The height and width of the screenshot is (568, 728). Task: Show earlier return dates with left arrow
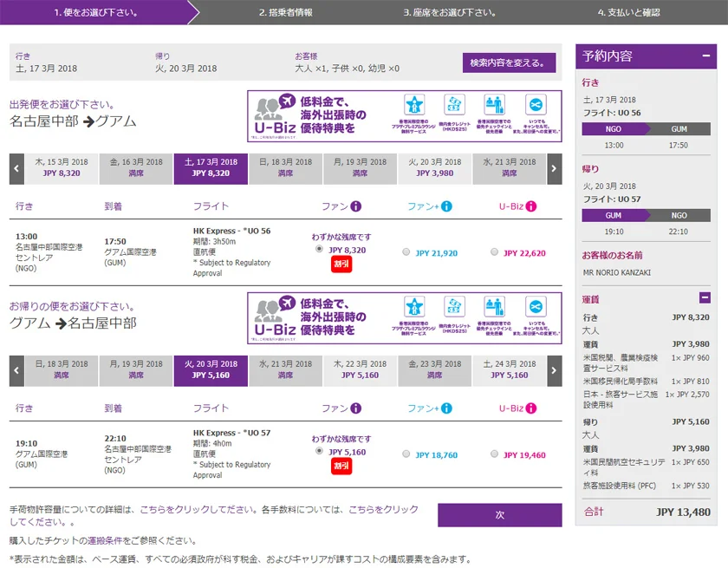(x=16, y=370)
